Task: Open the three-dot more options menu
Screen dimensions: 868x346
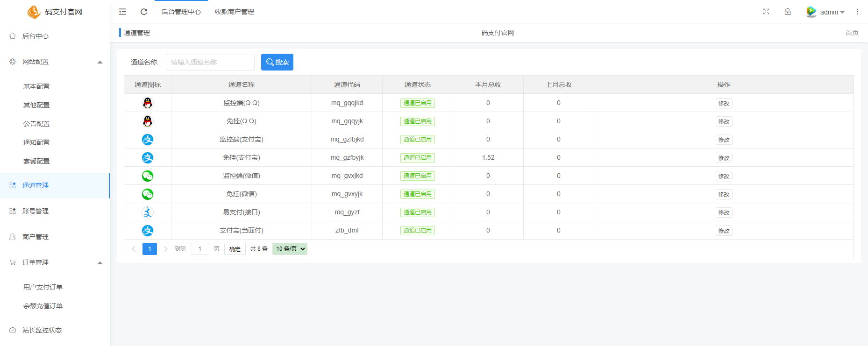Action: 857,12
